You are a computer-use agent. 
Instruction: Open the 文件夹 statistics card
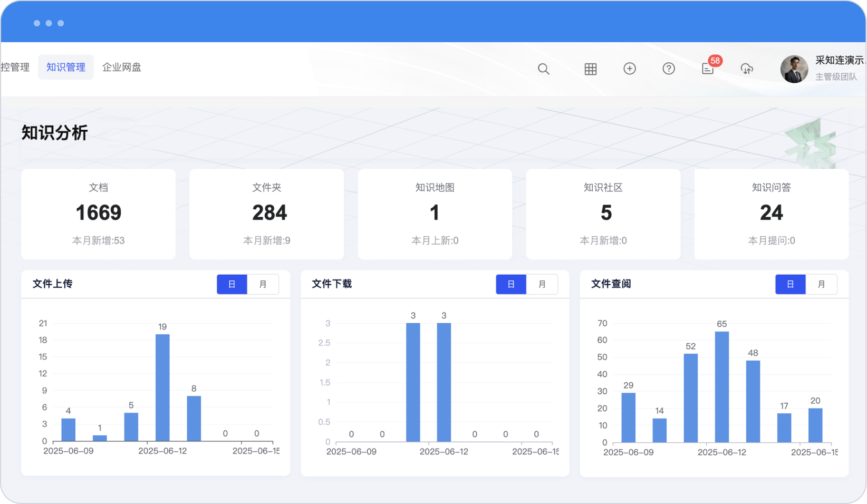tap(267, 214)
